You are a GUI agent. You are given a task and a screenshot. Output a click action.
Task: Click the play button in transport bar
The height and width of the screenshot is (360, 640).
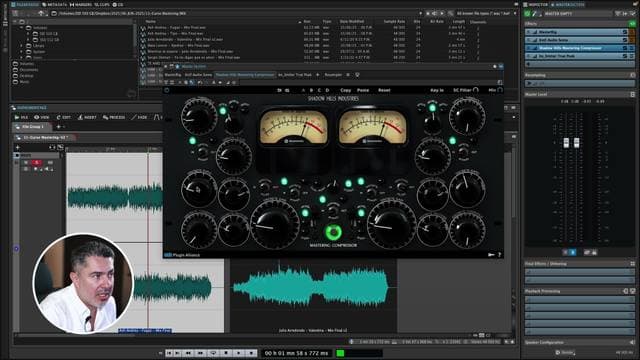pos(238,353)
